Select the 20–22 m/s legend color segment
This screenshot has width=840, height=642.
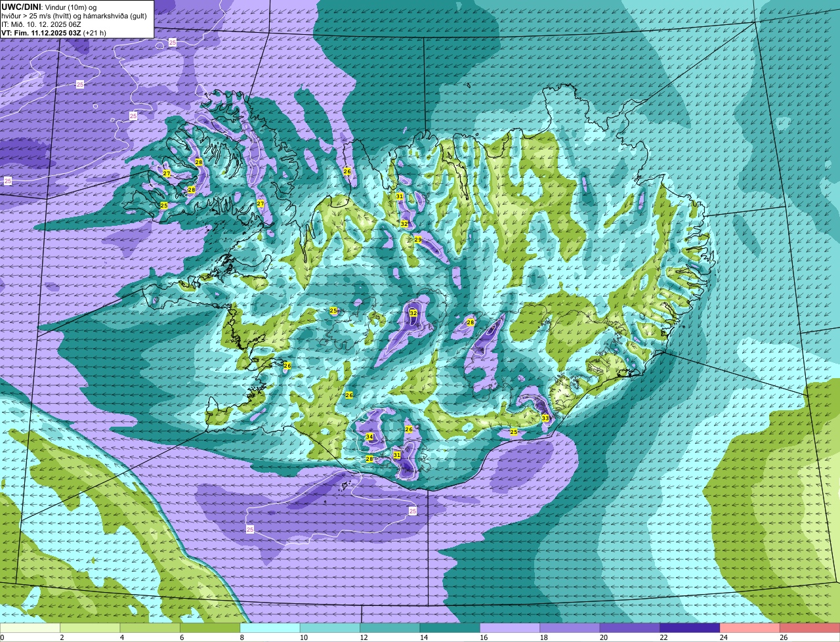pos(631,628)
